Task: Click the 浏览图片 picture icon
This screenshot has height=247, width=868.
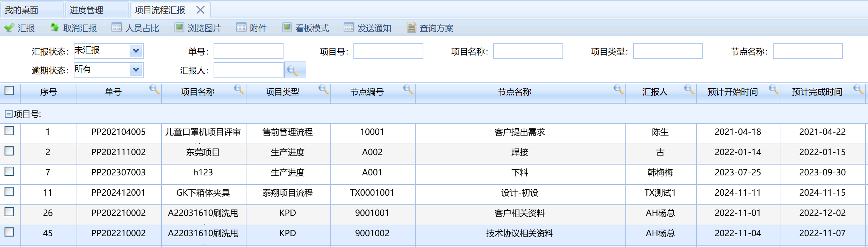Action: point(179,28)
